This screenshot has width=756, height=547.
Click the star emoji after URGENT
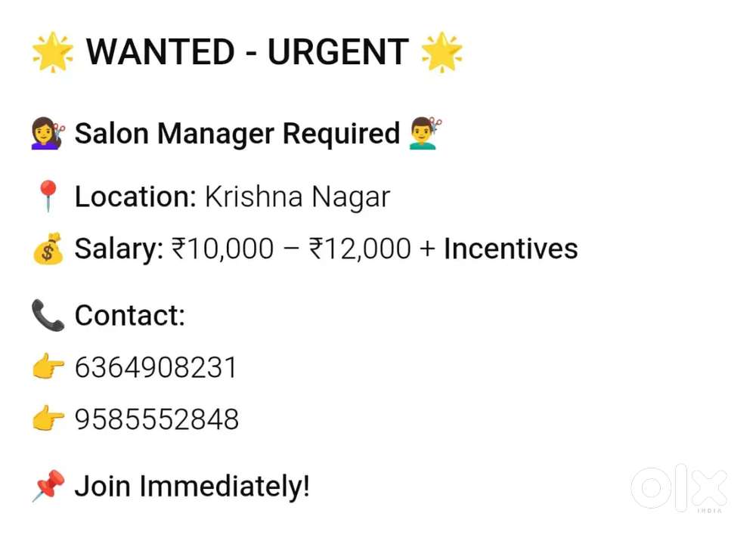442,53
